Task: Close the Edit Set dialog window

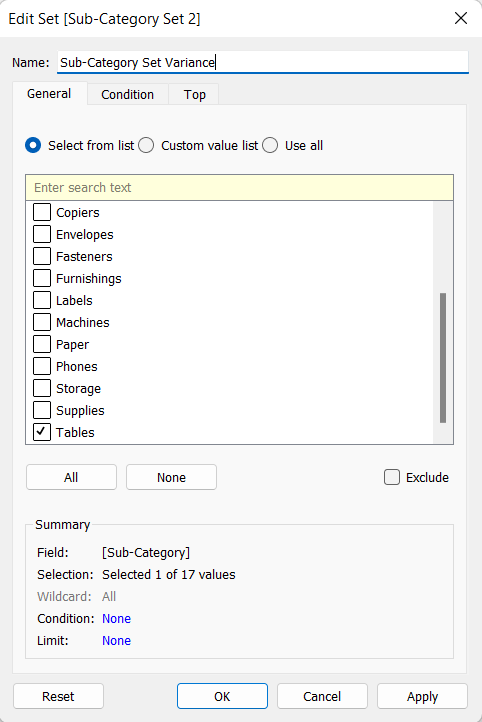Action: click(461, 18)
